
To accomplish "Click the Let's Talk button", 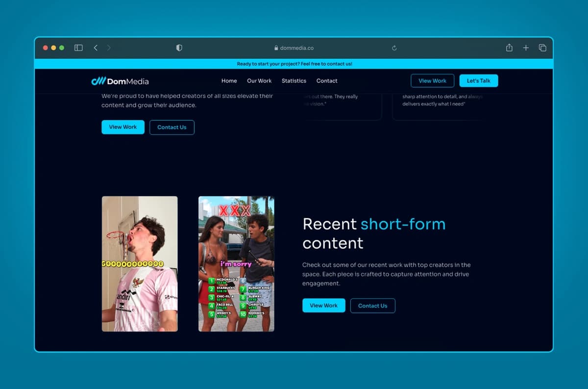I will coord(479,81).
